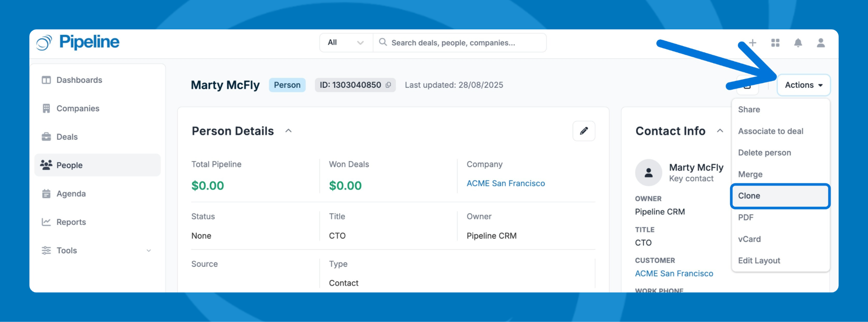Choose Clone from the Actions menu

pyautogui.click(x=780, y=196)
